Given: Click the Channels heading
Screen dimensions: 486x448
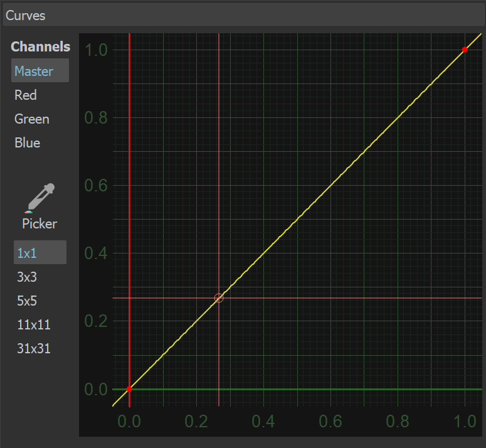Looking at the screenshot, I should (41, 46).
